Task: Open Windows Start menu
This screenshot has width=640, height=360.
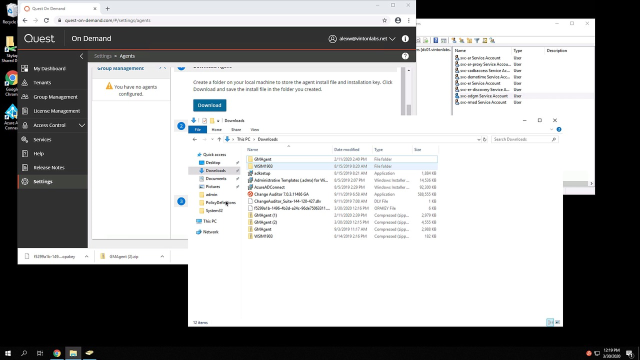Action: tap(8, 353)
